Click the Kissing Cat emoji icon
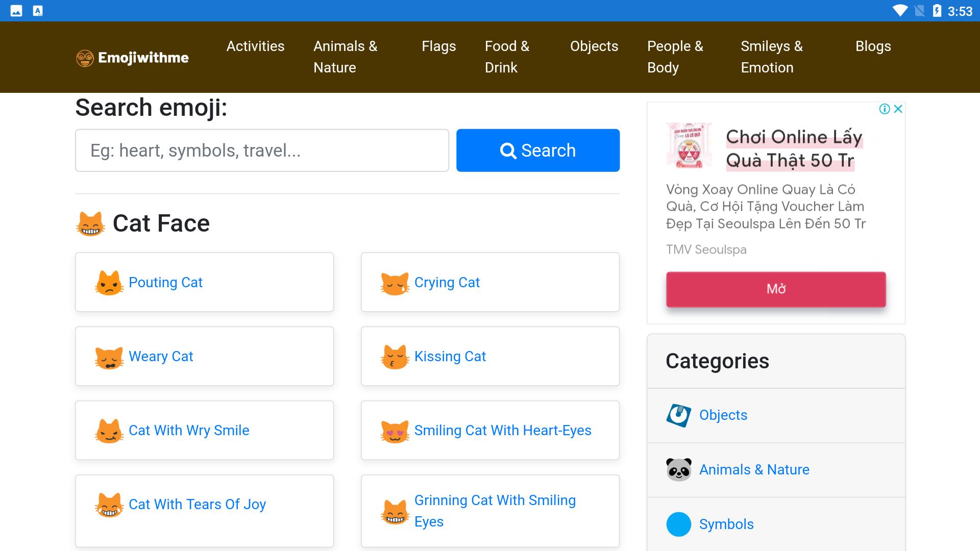The height and width of the screenshot is (551, 980). coord(395,357)
